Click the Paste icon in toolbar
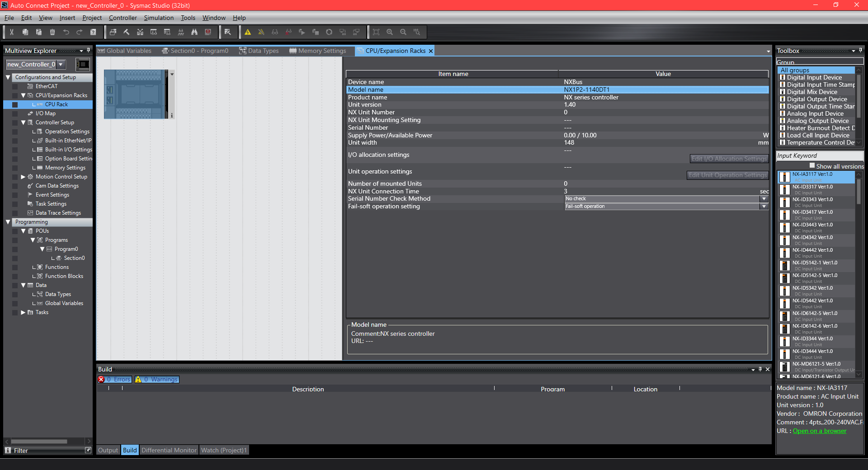This screenshot has width=868, height=470. tap(39, 32)
